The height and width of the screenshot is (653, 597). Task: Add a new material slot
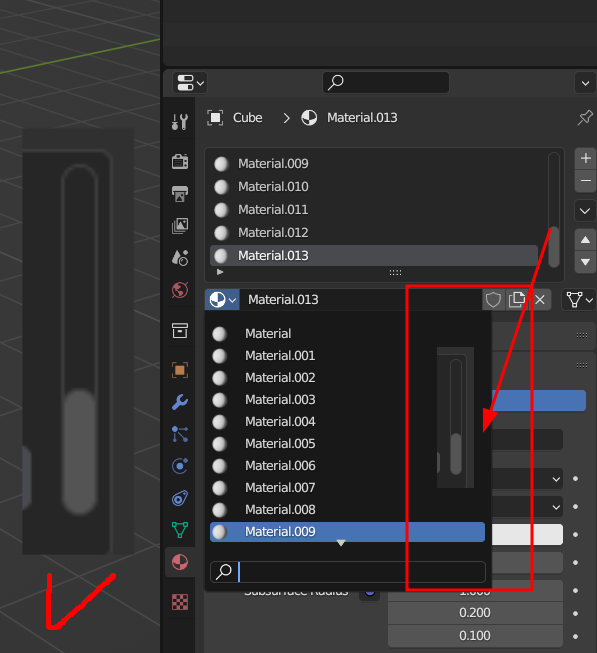coord(585,158)
